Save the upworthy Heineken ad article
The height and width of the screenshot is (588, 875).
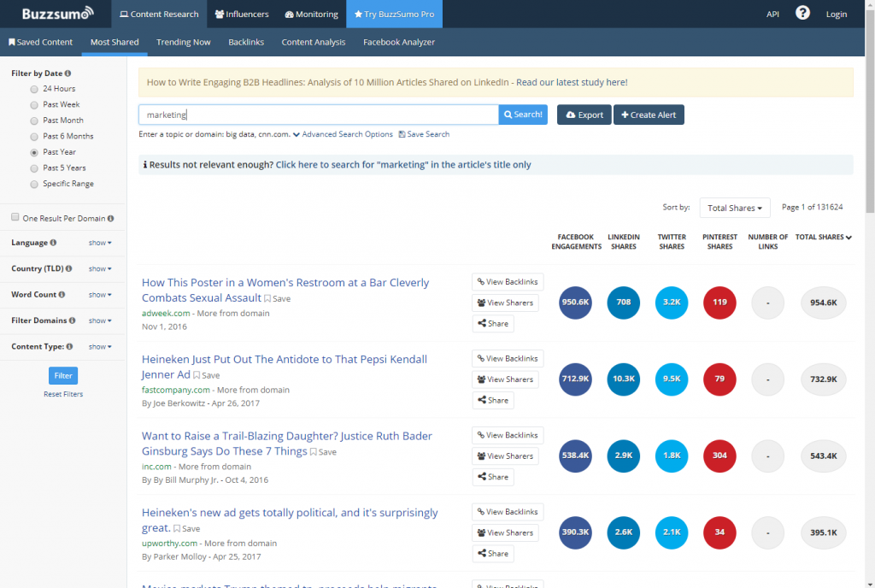click(186, 528)
